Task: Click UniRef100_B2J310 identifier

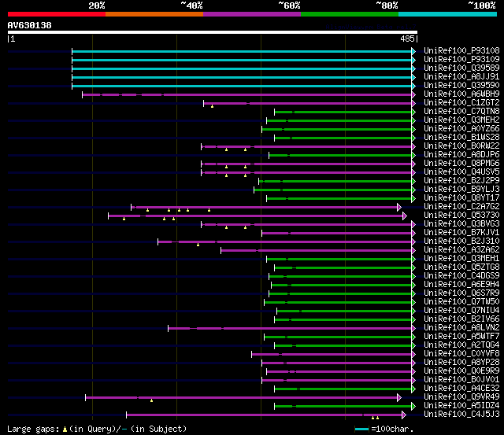Action: pos(461,241)
